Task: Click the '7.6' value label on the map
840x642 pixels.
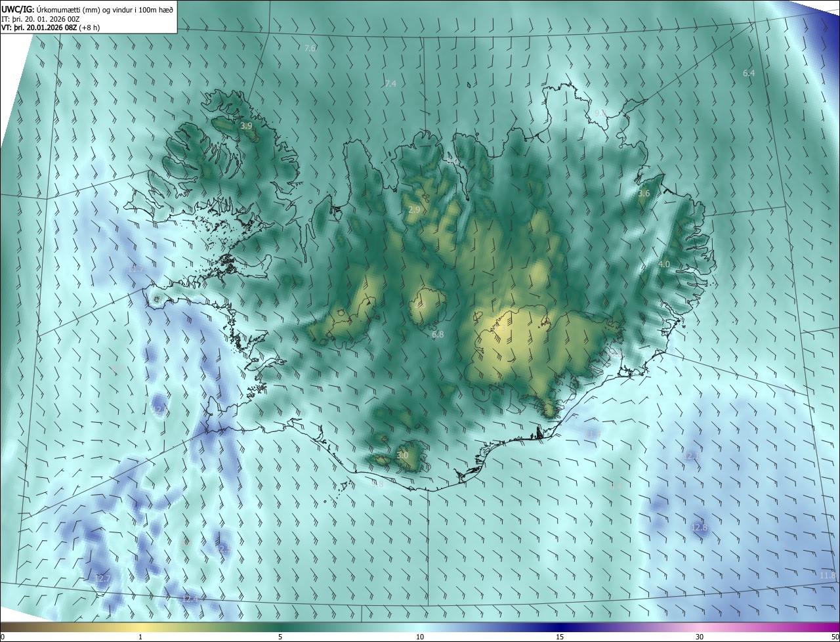Action: point(310,49)
